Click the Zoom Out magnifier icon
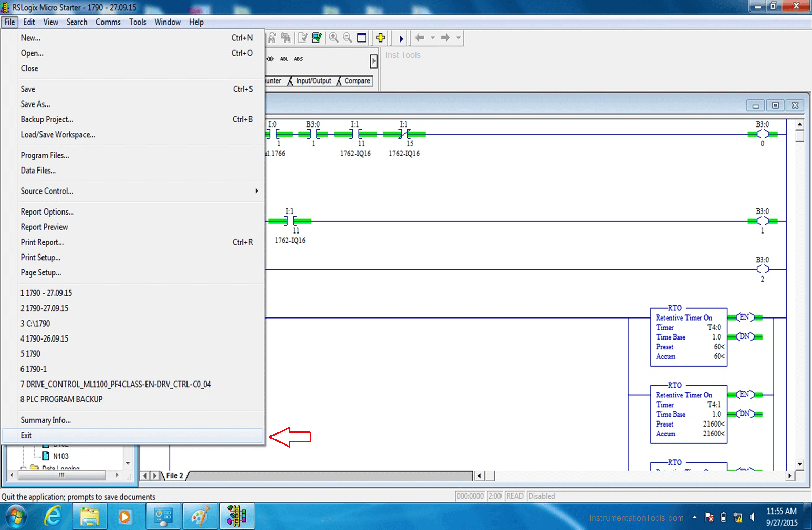The height and width of the screenshot is (530, 812). (x=347, y=37)
